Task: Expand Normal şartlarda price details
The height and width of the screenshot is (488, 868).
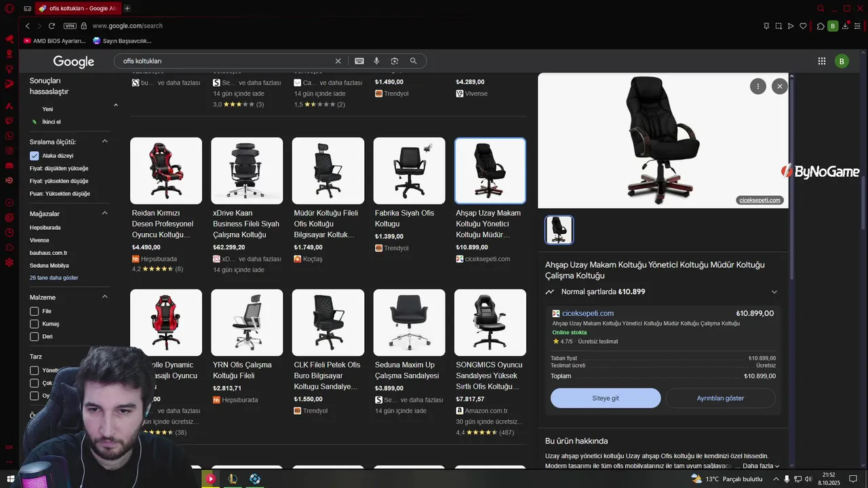Action: tap(774, 292)
